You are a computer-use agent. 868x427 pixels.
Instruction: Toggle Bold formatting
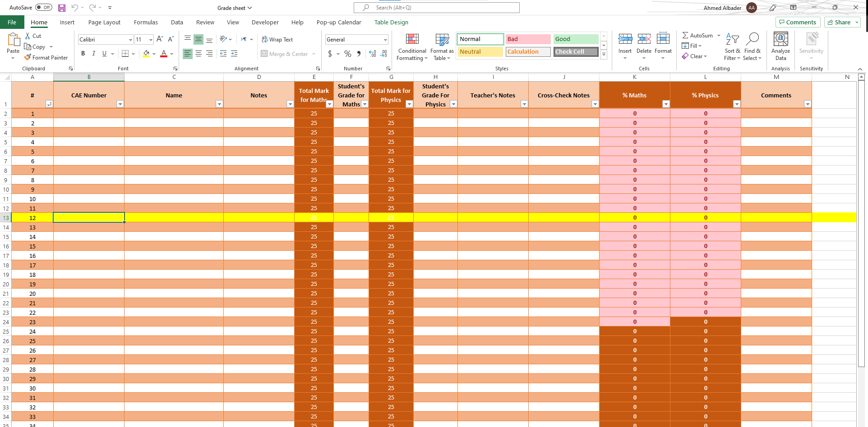pos(83,54)
